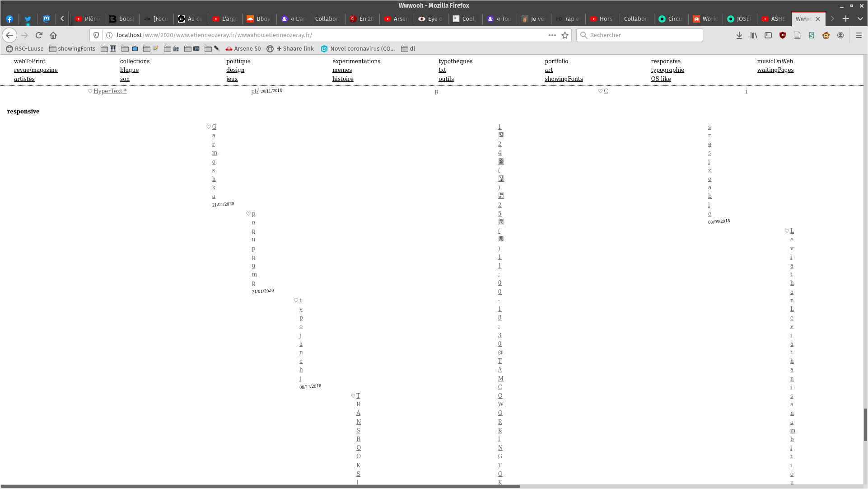This screenshot has width=868, height=489.
Task: Open the downloads panel arrow icon
Action: 739,35
